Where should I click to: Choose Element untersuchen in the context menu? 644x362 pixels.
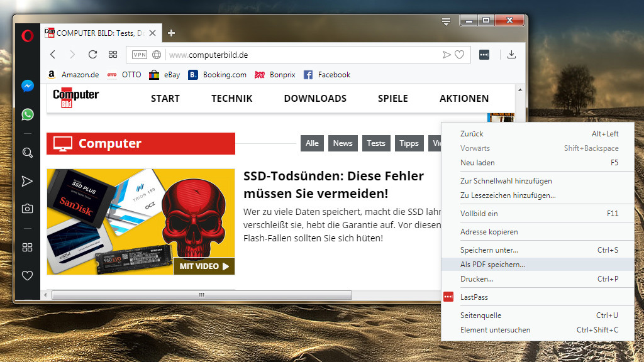[x=538, y=329]
